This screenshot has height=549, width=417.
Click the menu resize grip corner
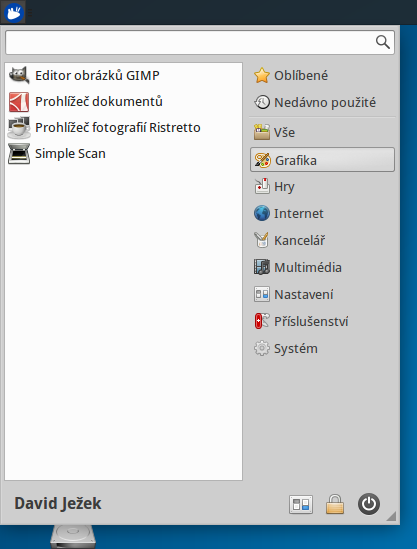click(392, 516)
